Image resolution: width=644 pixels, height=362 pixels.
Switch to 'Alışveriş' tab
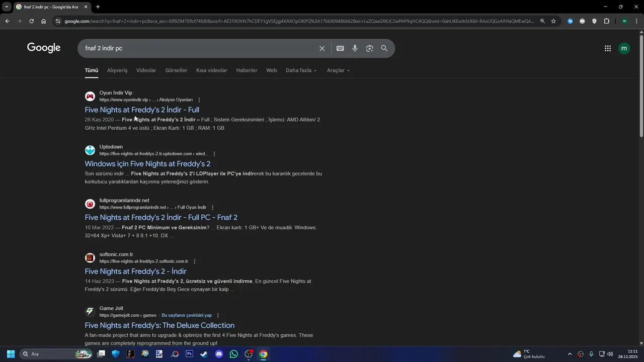117,70
